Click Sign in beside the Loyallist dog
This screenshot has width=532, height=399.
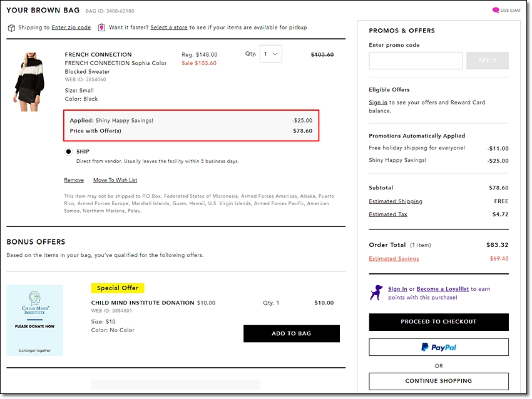(397, 289)
